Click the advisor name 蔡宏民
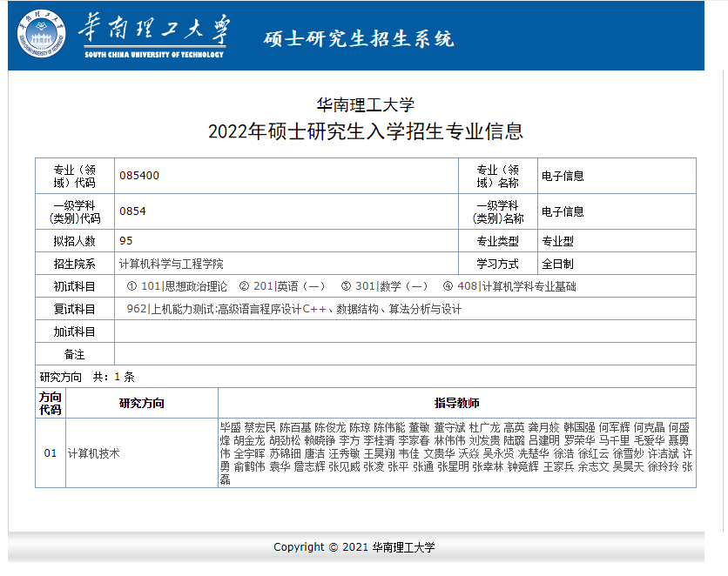Image resolution: width=728 pixels, height=576 pixels. [x=260, y=427]
